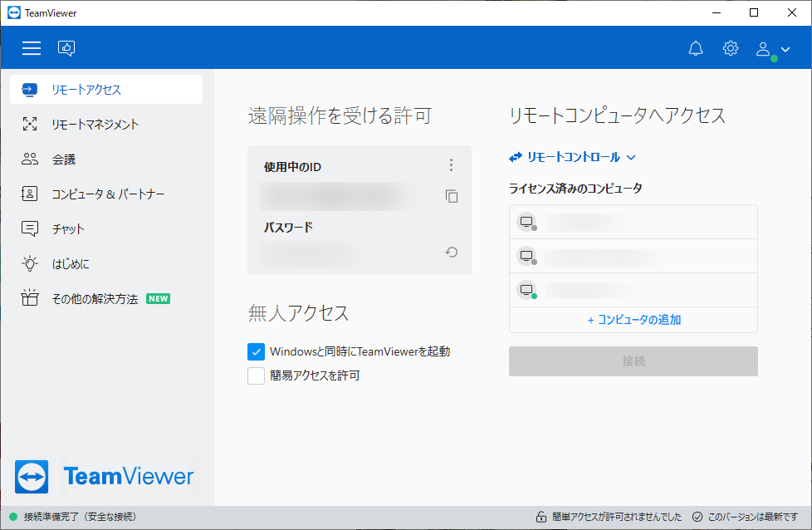Click 接続準備完了 (安全な接続) status text
The width and height of the screenshot is (812, 530).
pyautogui.click(x=80, y=517)
